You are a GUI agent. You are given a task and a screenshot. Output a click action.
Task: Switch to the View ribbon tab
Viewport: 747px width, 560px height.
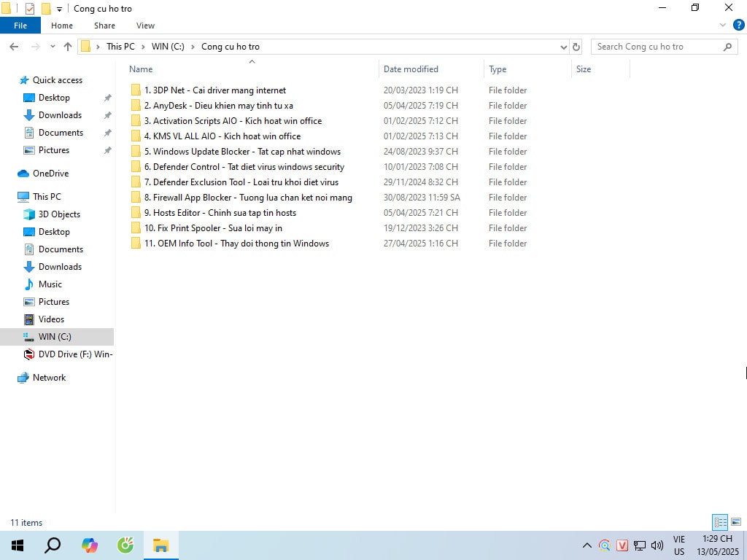pos(145,26)
